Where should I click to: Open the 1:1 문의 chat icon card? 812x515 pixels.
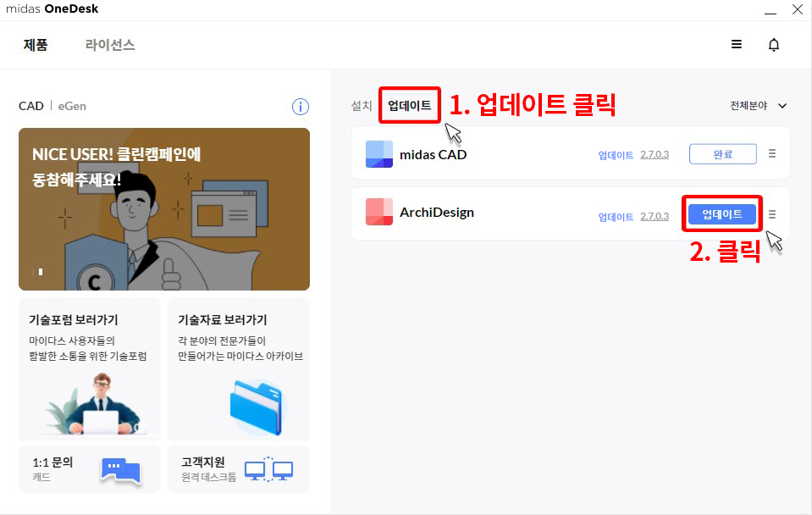[x=90, y=469]
